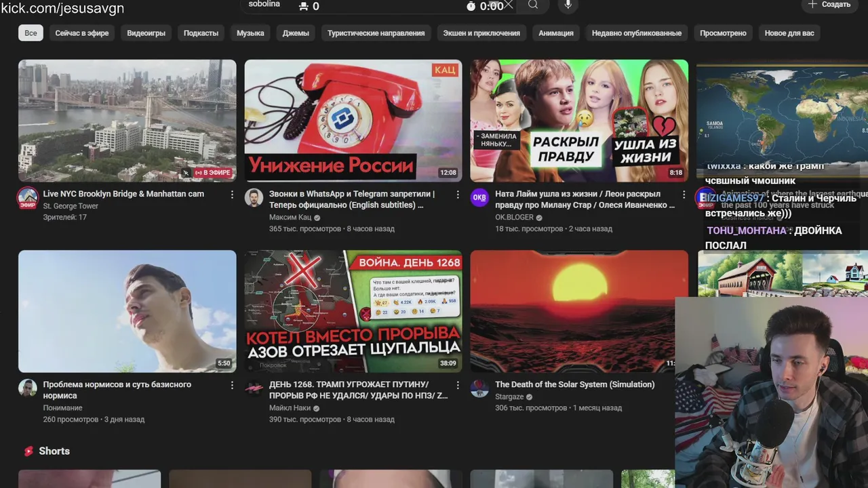868x488 pixels.
Task: Open options menu for Звонки в WhatsApp video
Action: tap(458, 195)
